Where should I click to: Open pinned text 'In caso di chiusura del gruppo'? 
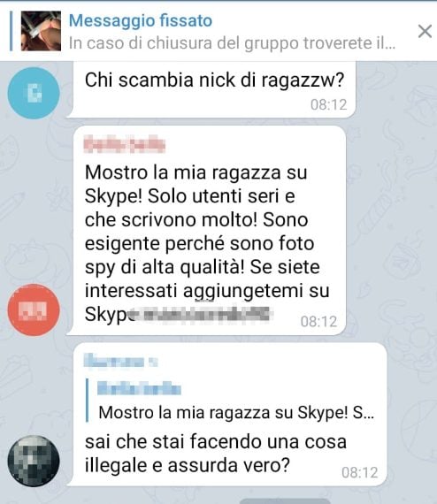click(x=232, y=43)
